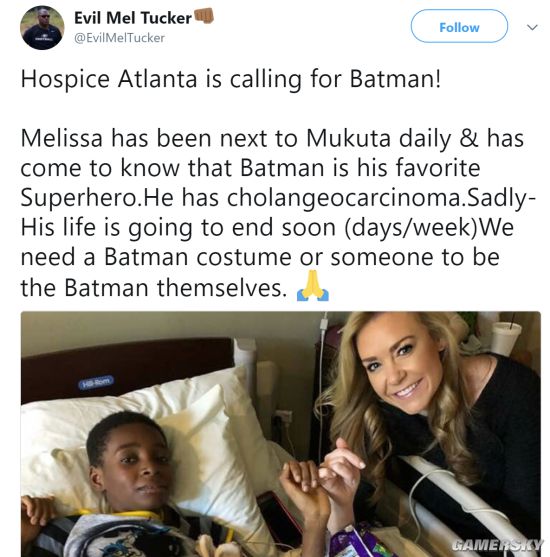Click the Evil Mel Tucker display name

[x=133, y=18]
